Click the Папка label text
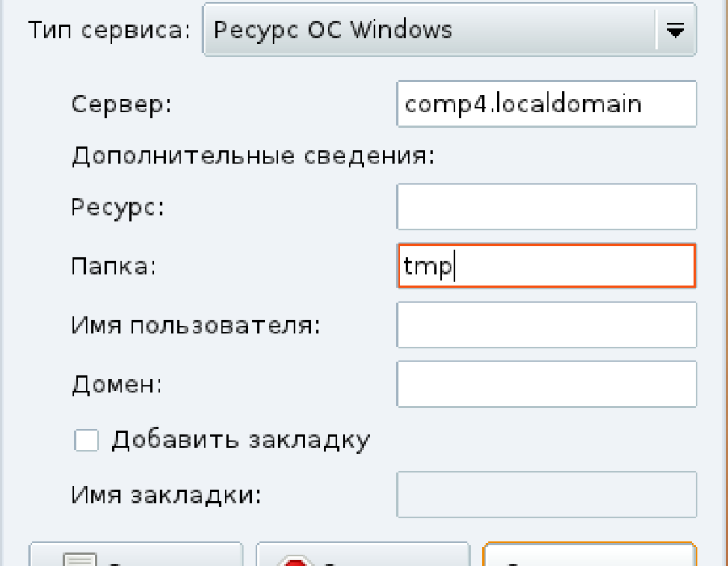728x566 pixels. click(114, 267)
